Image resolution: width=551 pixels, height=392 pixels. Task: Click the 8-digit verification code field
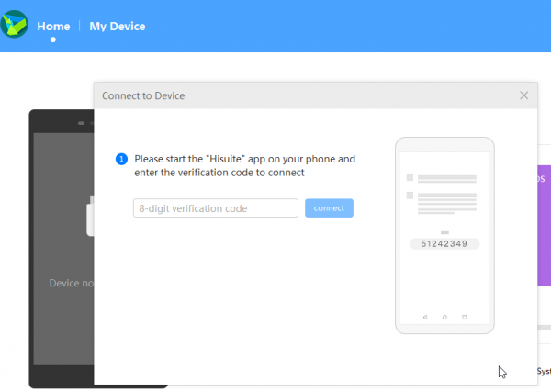215,208
